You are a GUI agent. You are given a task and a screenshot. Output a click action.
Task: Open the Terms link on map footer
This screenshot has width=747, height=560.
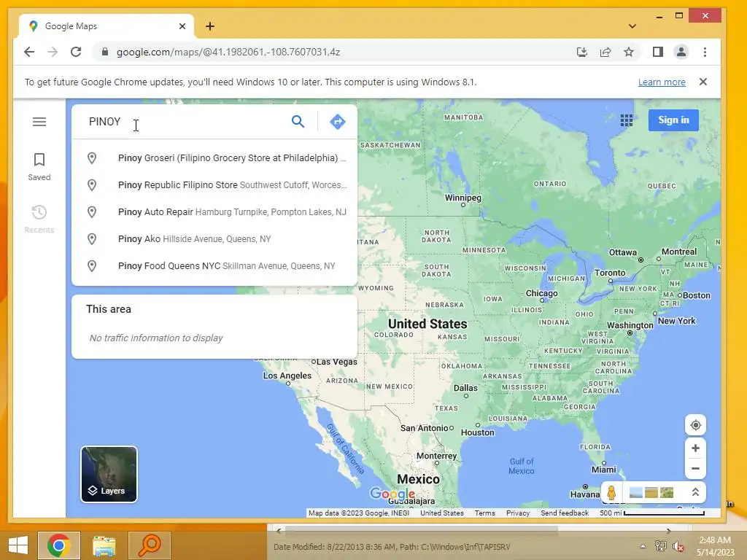[484, 513]
